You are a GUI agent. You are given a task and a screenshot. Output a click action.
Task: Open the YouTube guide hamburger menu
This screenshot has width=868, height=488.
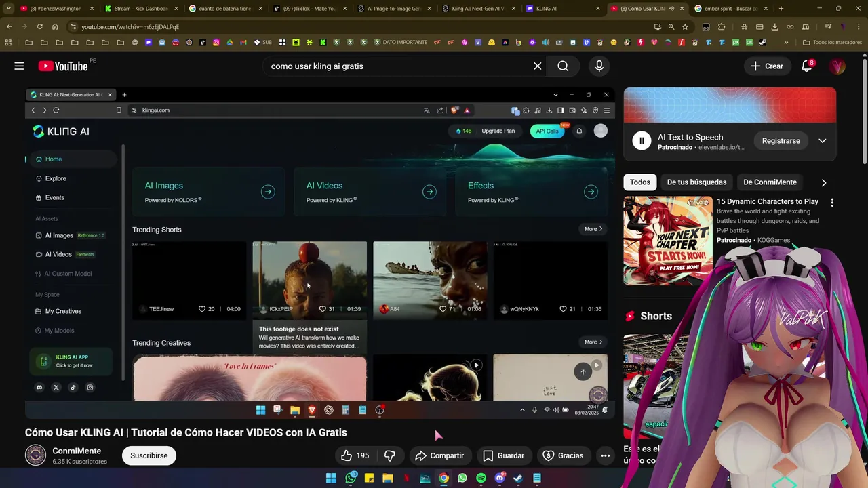tap(19, 66)
